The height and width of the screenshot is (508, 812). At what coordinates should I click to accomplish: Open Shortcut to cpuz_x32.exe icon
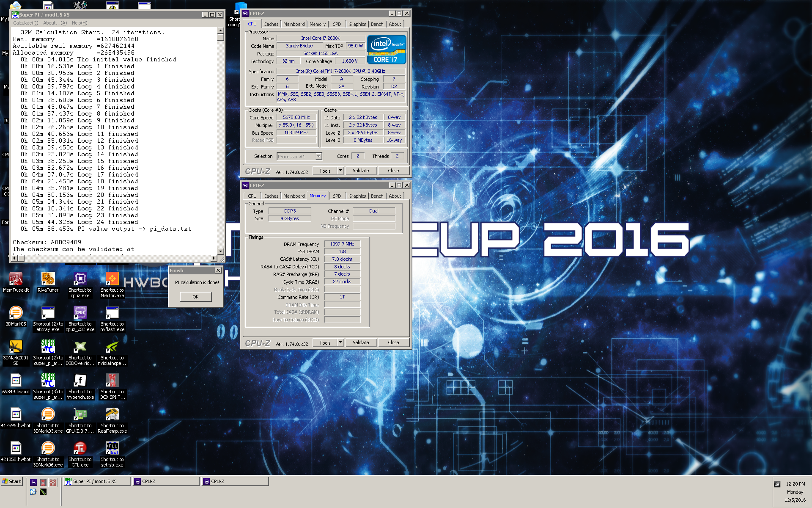pos(80,319)
